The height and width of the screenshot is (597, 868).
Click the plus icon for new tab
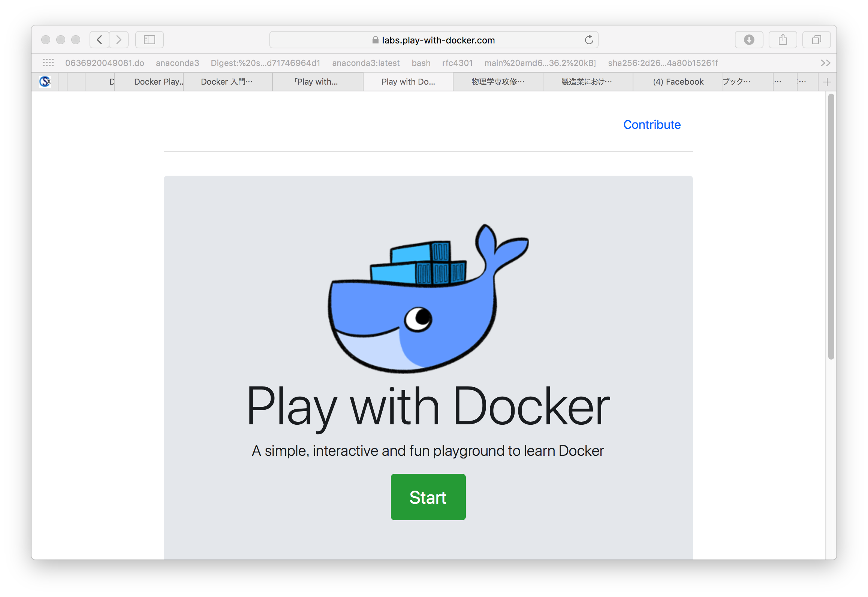coord(827,82)
